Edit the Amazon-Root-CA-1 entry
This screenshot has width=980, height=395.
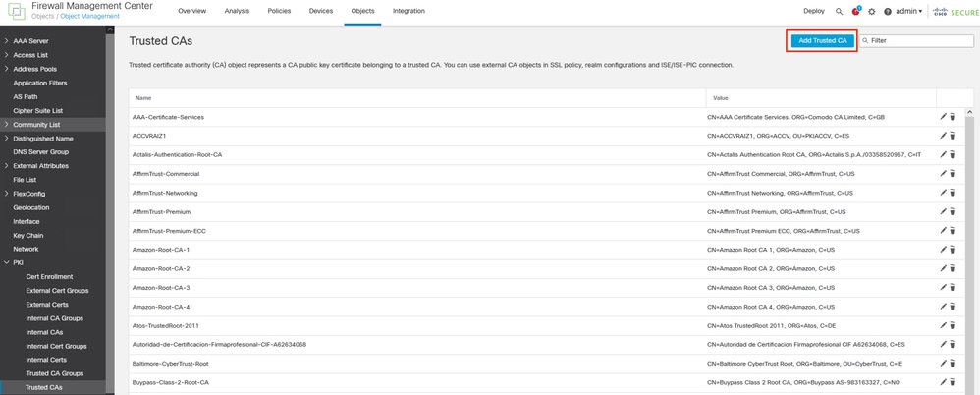[943, 250]
